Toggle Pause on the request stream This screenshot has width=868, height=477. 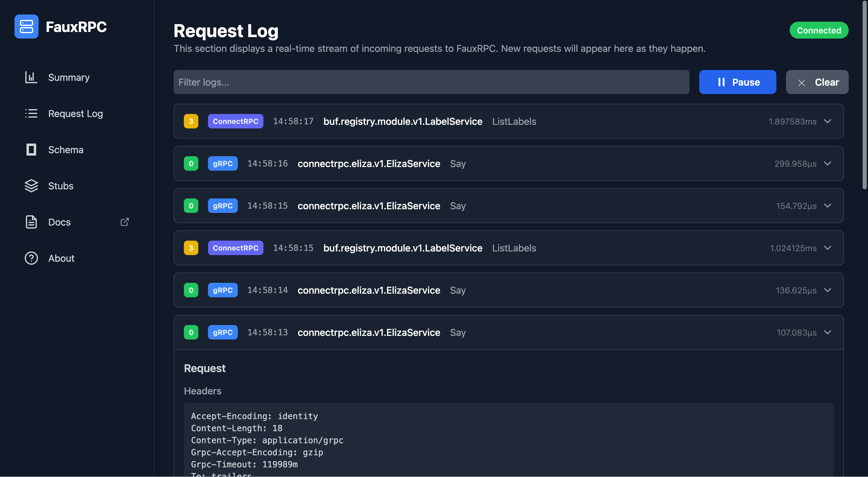737,82
